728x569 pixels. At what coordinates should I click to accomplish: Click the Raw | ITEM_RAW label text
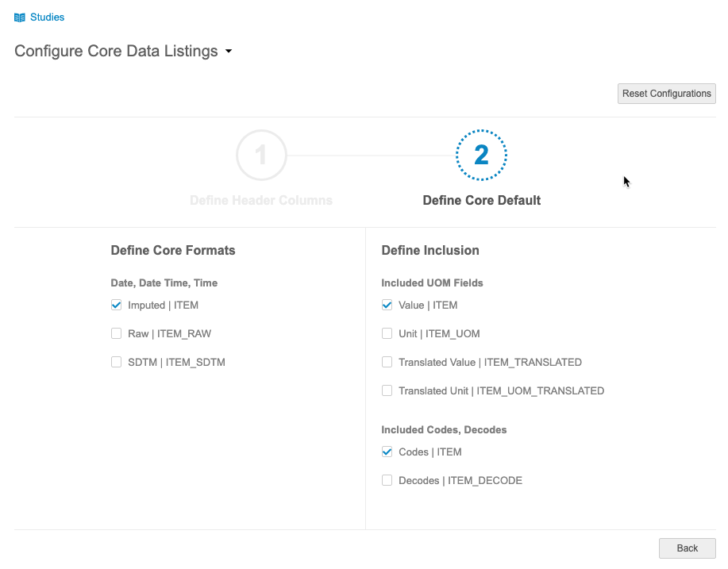[169, 333]
